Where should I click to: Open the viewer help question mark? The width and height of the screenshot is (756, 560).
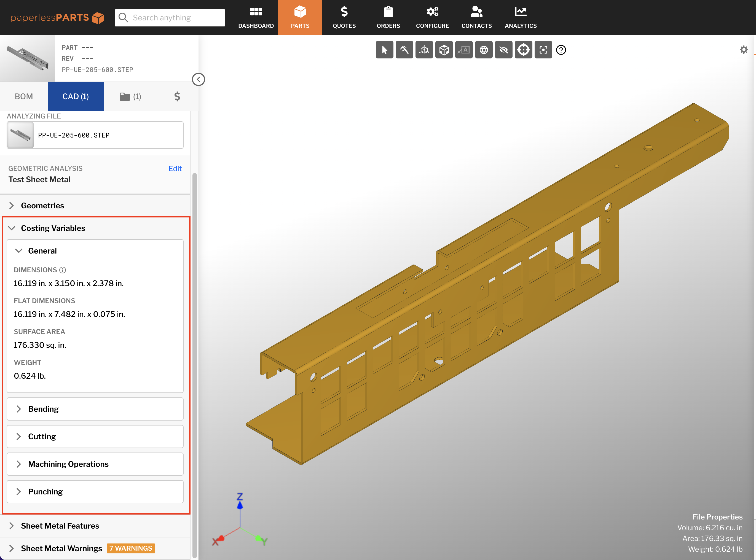pyautogui.click(x=561, y=50)
